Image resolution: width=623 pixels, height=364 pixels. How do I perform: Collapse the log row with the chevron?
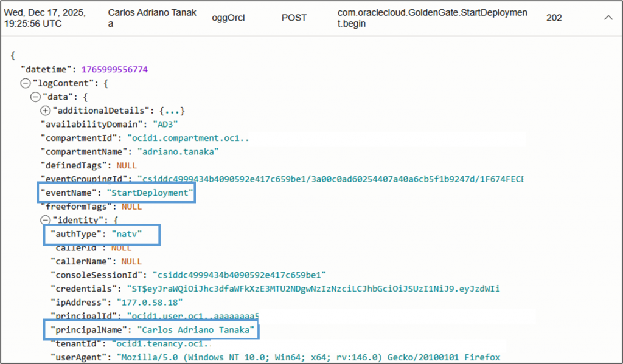click(x=608, y=18)
